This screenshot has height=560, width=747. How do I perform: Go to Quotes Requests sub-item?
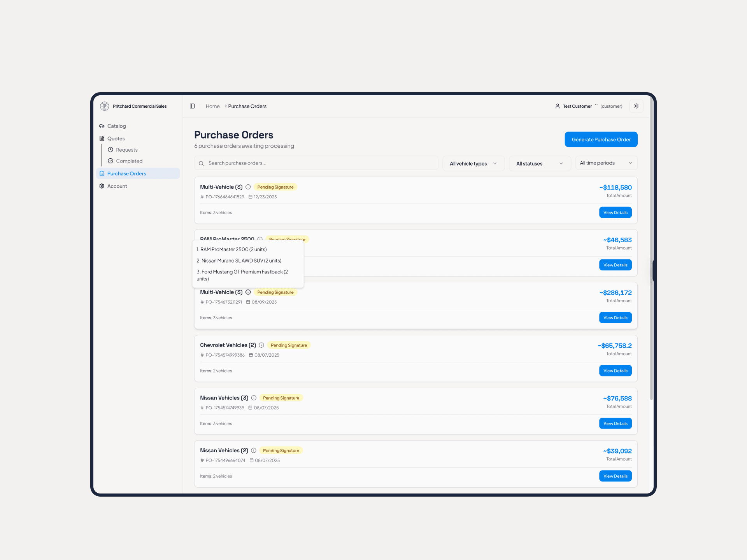[x=126, y=150]
